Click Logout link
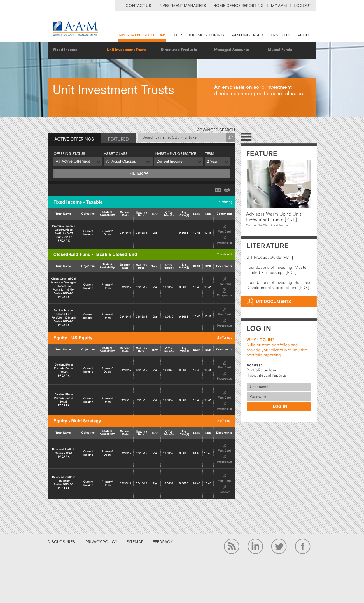Image resolution: width=364 pixels, height=603 pixels. 303,6
